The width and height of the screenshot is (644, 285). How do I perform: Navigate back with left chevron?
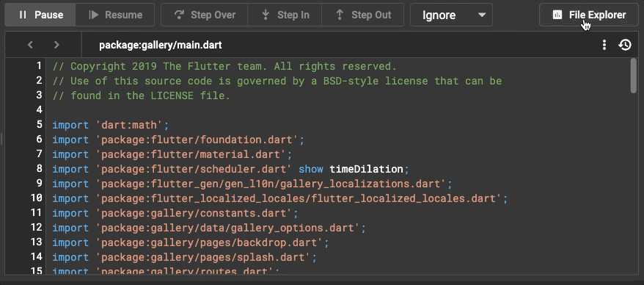(x=30, y=44)
